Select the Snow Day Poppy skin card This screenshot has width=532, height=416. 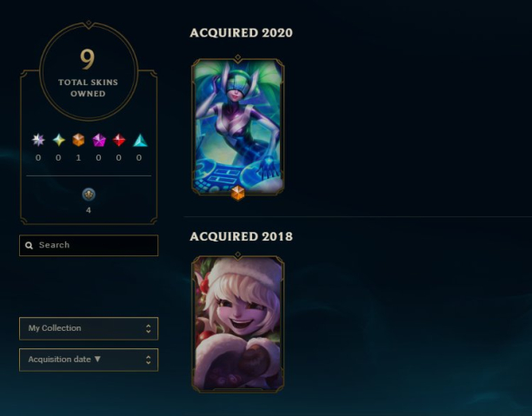pyautogui.click(x=237, y=324)
